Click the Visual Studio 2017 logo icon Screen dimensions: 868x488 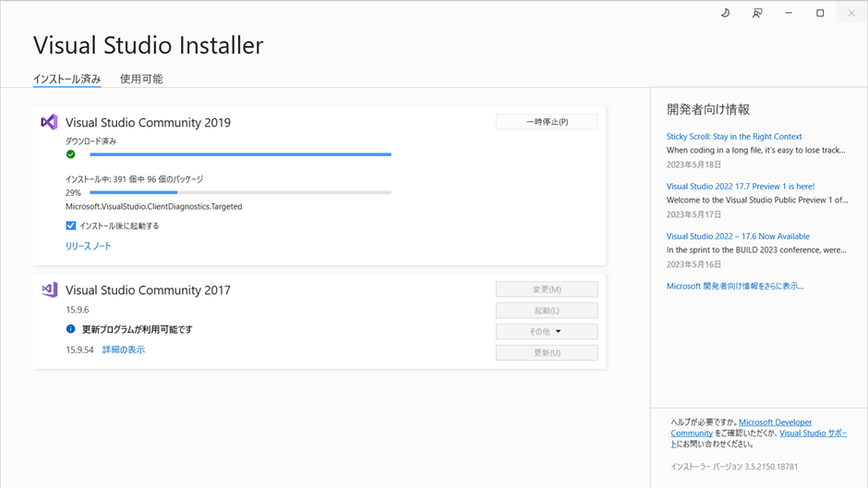coord(49,290)
